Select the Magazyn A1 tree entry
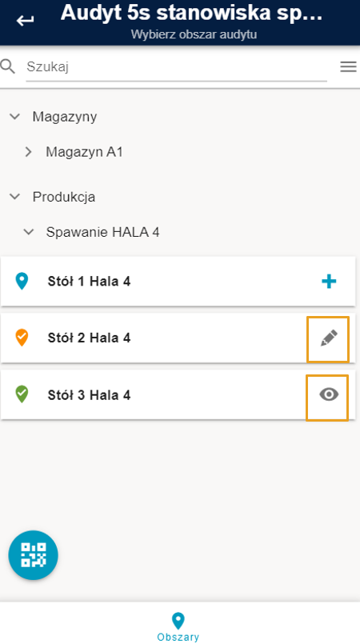This screenshot has width=360, height=644. click(84, 152)
